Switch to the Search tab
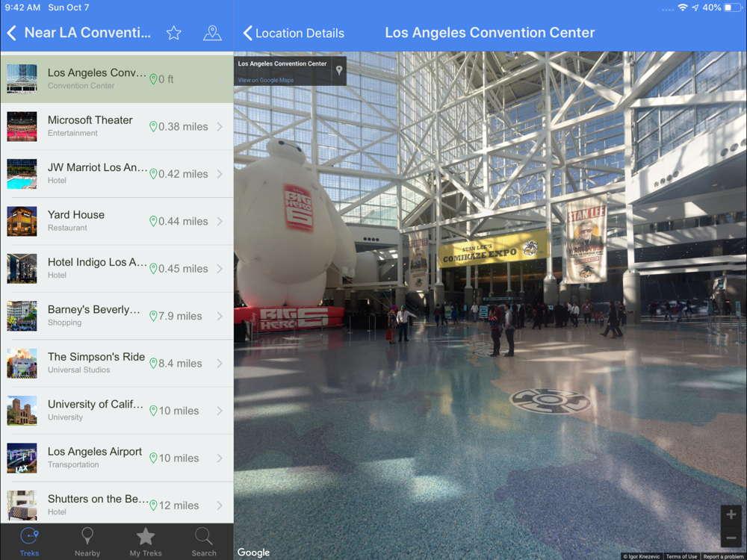Image resolution: width=747 pixels, height=560 pixels. [x=204, y=542]
